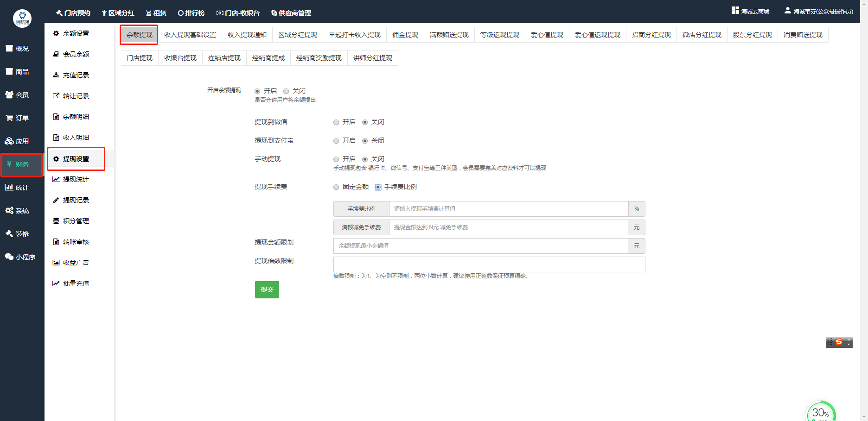Image resolution: width=868 pixels, height=421 pixels.
Task: Open the 应用 apps sidebar icon
Action: pos(9,141)
